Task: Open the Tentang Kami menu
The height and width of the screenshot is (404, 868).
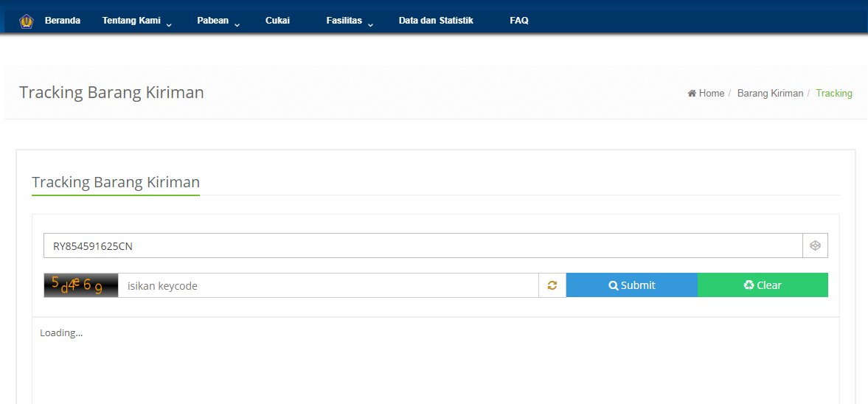Action: pyautogui.click(x=131, y=21)
